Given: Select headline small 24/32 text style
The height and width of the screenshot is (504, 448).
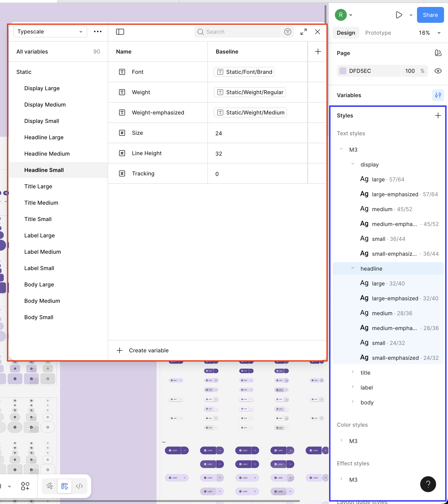Looking at the screenshot, I should pyautogui.click(x=388, y=343).
